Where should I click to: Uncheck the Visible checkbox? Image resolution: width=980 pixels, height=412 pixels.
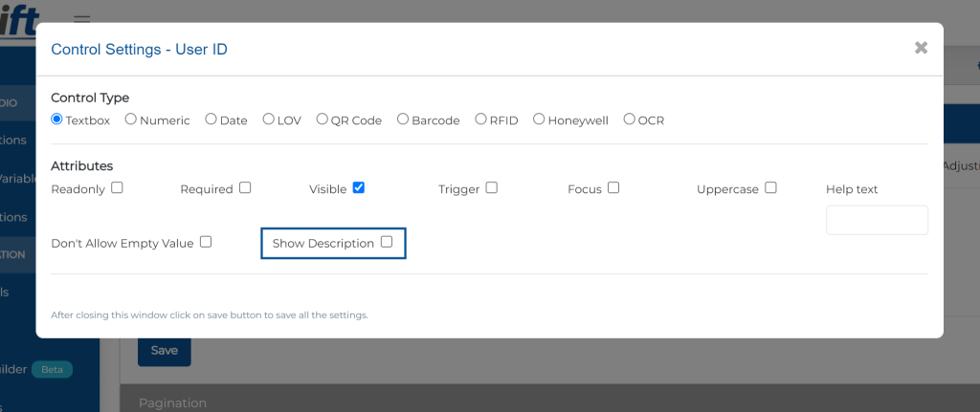[359, 187]
